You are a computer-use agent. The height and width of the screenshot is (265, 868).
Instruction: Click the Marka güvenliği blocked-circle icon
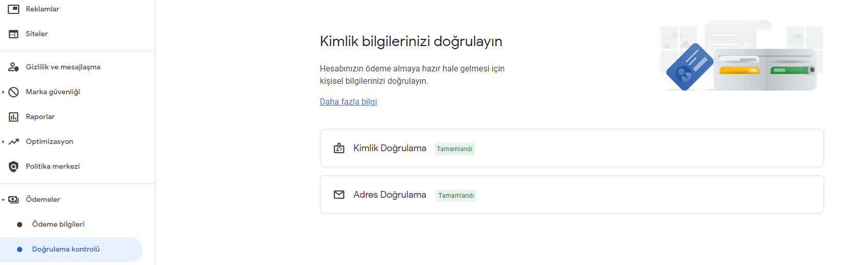[x=13, y=92]
